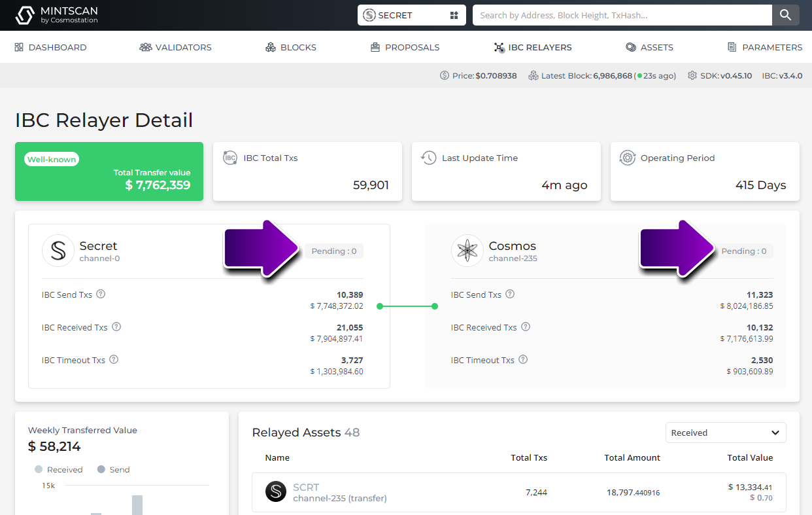Open the Assets tab
Screen dimensions: 812x515
[649, 47]
